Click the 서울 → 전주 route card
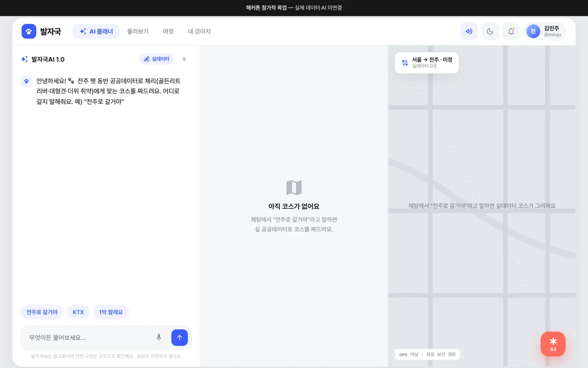Image resolution: width=588 pixels, height=368 pixels. pos(427,63)
